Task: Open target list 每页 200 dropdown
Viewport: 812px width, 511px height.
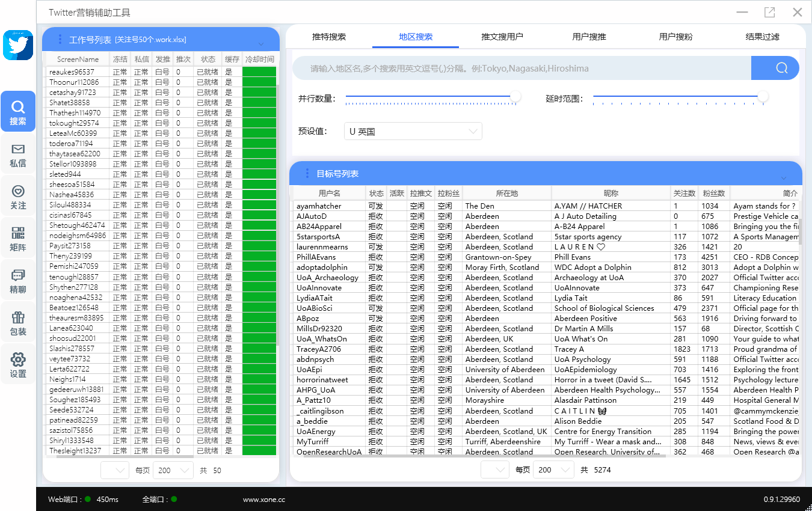Action: 553,470
